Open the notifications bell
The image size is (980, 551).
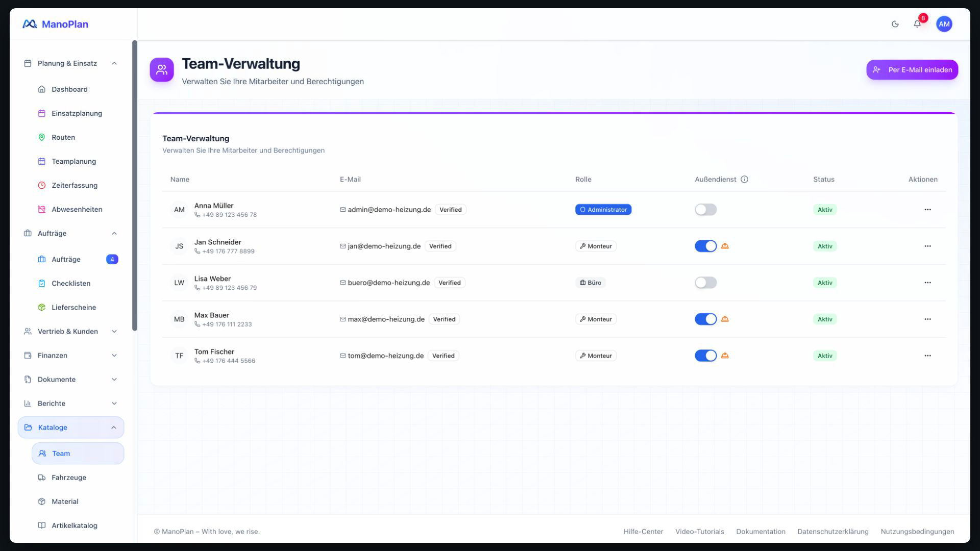[917, 24]
